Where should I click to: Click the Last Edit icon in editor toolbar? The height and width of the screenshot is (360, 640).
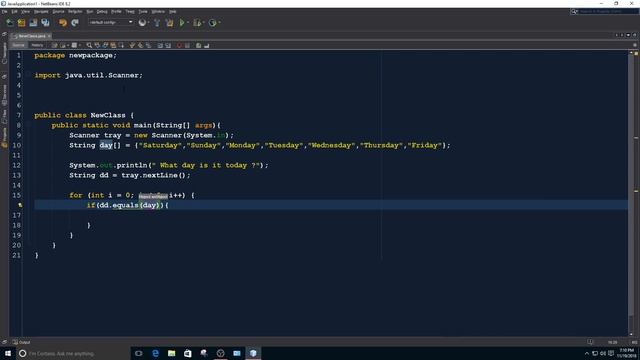(x=54, y=45)
